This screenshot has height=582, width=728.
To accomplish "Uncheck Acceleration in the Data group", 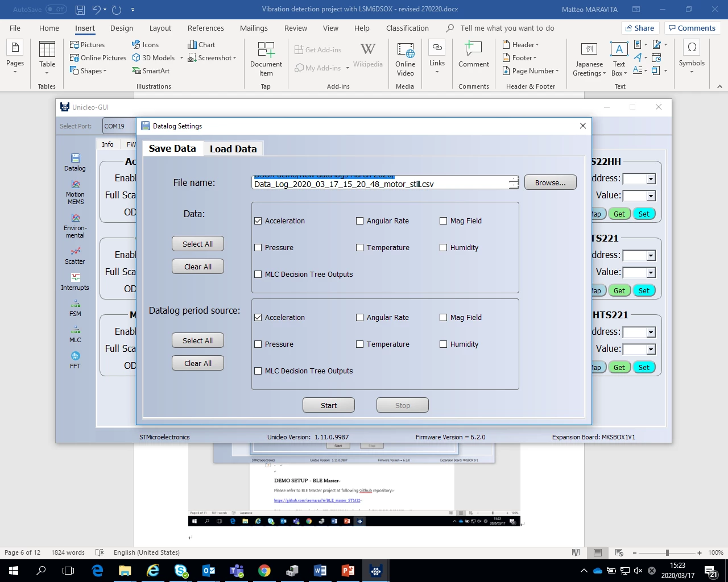I will 258,221.
